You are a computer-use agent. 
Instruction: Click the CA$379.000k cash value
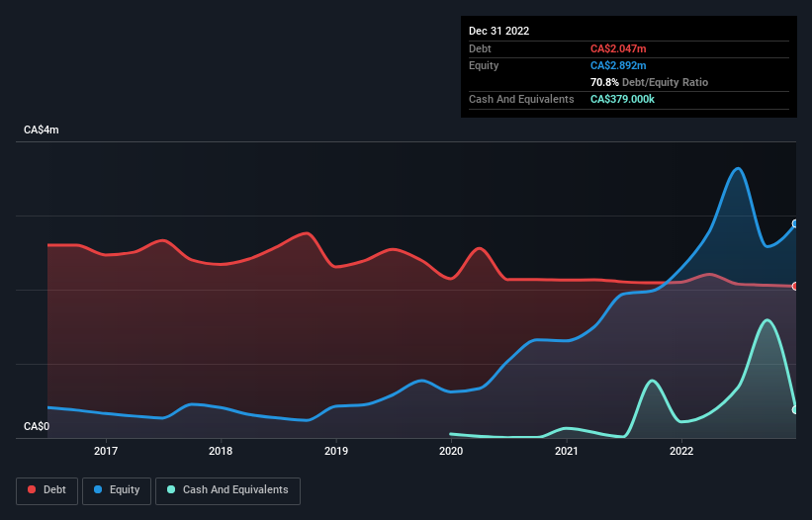click(622, 99)
